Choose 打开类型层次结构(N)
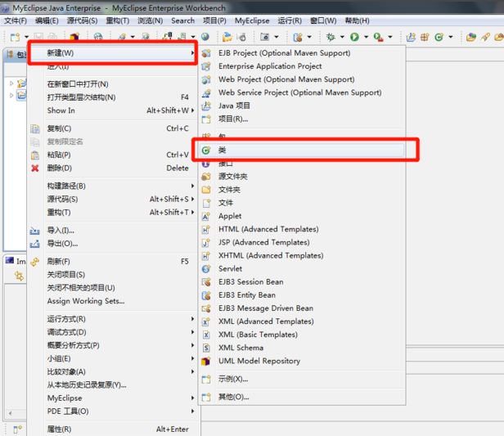504x436 pixels. (113, 97)
